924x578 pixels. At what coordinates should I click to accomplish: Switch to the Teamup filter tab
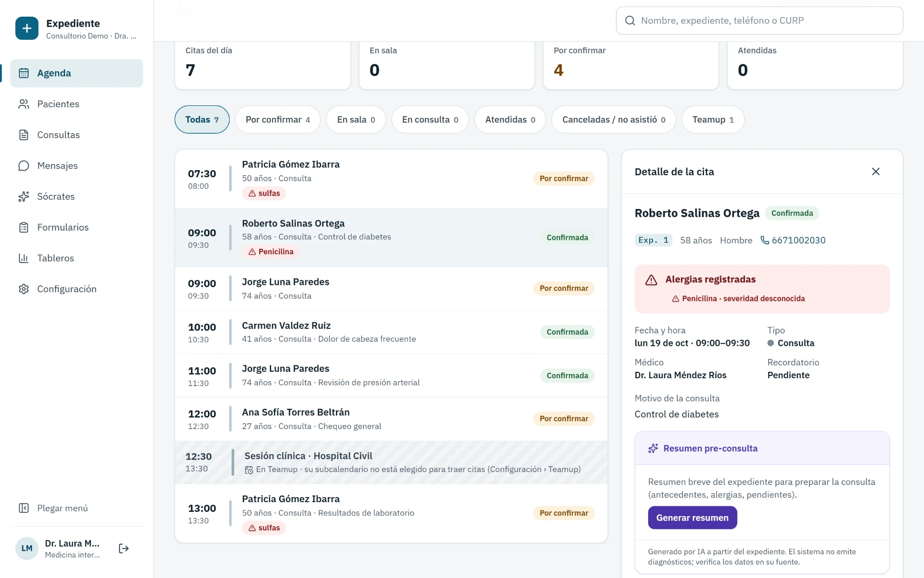(x=713, y=120)
